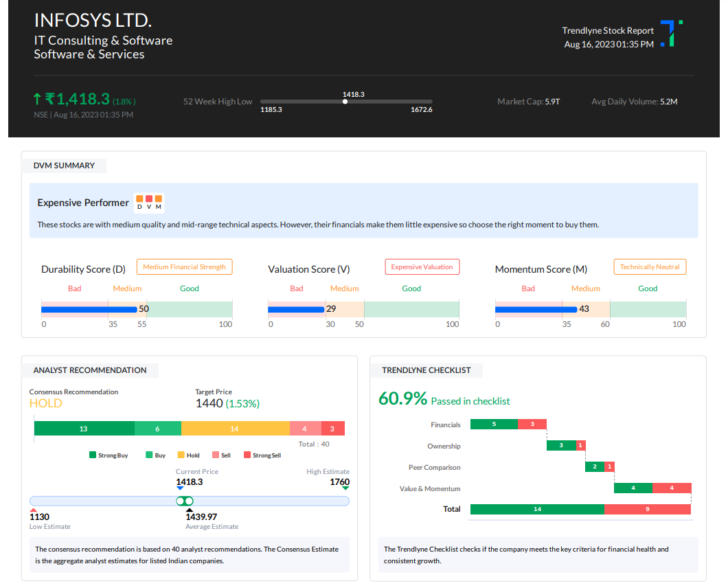Click the Financials green passed segment

(494, 424)
